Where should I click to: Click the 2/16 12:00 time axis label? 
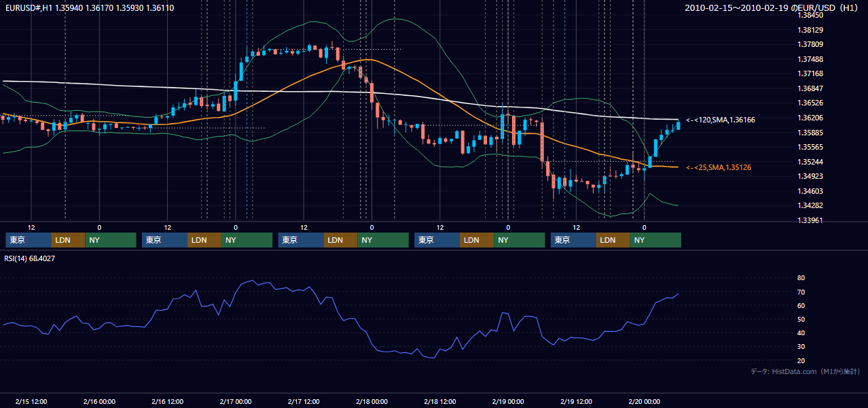(167, 402)
